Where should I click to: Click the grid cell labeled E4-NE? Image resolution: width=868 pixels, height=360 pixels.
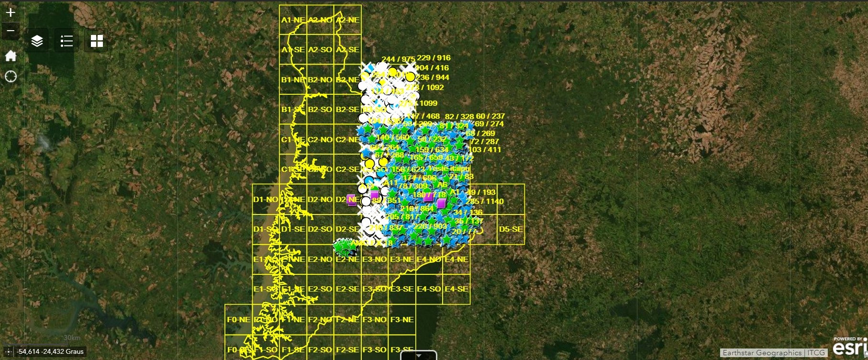click(456, 259)
